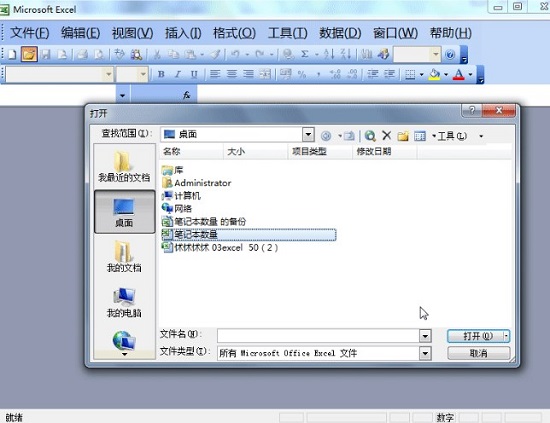Click the Delete X icon in Open dialog
Viewport: 550px width, 423px height.
(387, 135)
